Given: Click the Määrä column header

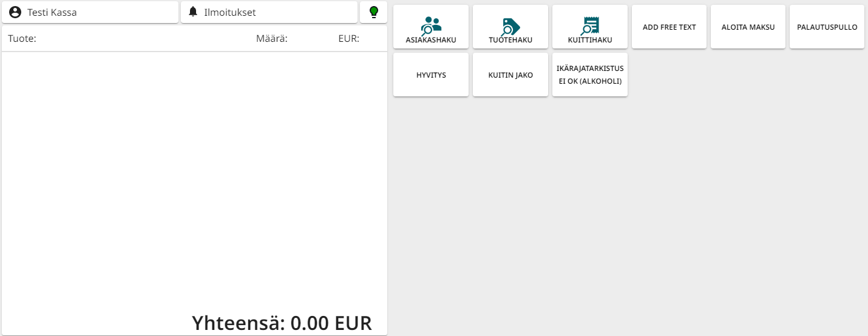Looking at the screenshot, I should [x=271, y=39].
